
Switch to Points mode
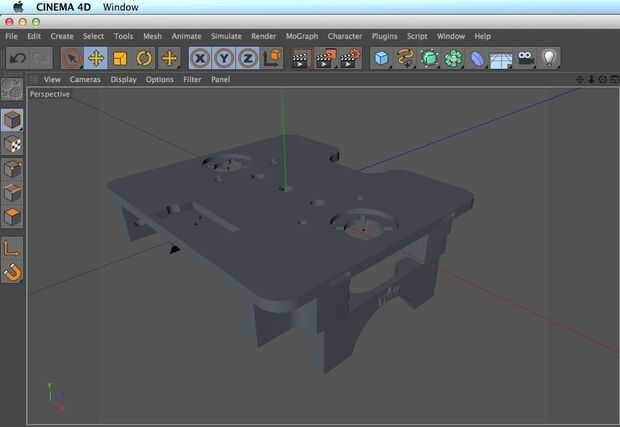coord(12,169)
